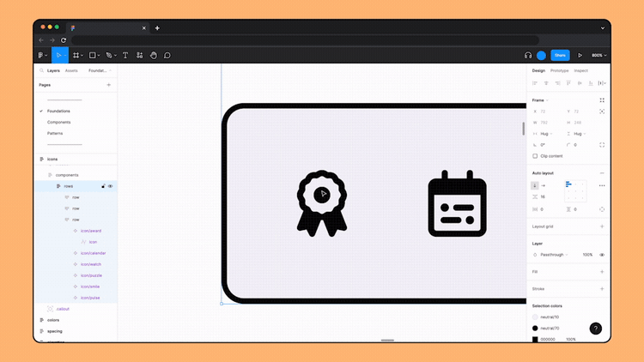Open the help question mark button
The height and width of the screenshot is (362, 644).
596,329
